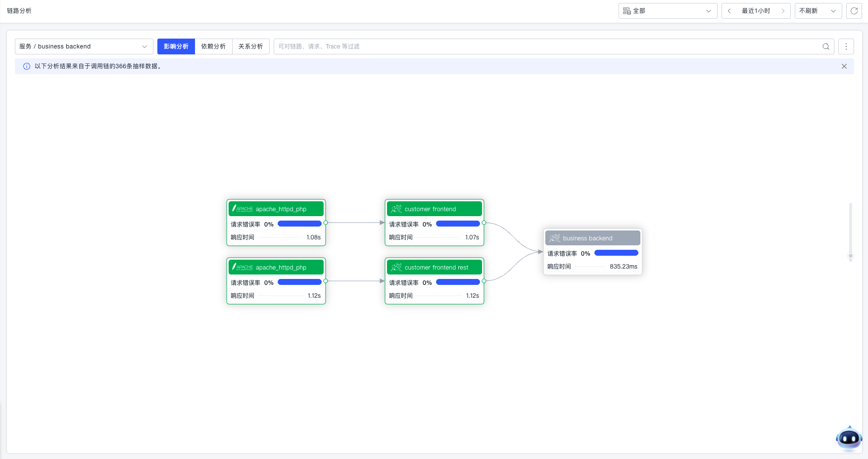Expand the 全部 data source dropdown
The image size is (868, 459).
coord(709,10)
